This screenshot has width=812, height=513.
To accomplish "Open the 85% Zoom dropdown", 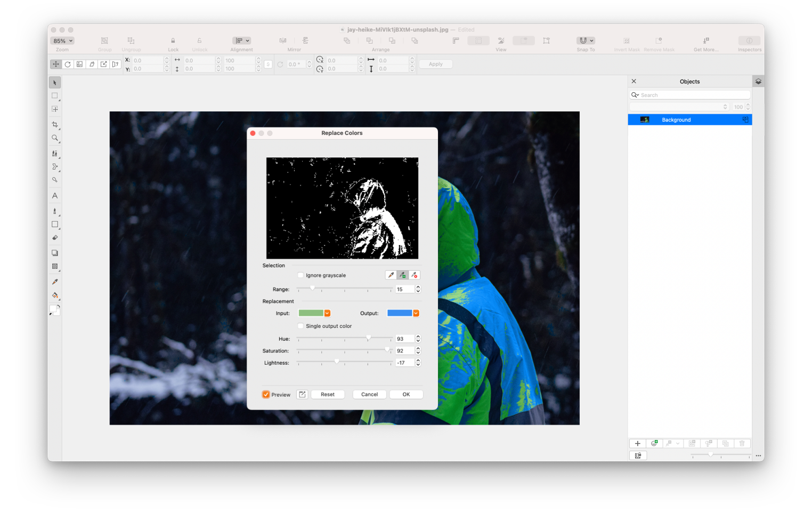I will pos(62,41).
